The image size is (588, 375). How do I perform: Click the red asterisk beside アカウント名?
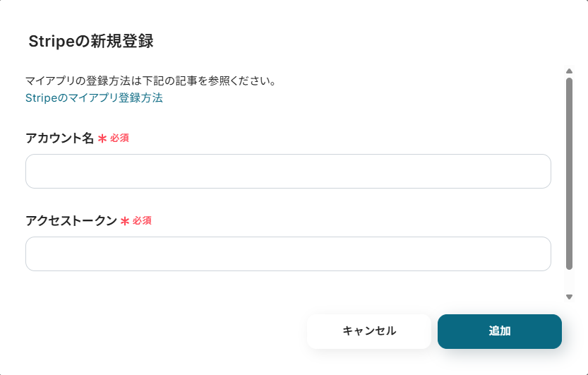[x=102, y=138]
